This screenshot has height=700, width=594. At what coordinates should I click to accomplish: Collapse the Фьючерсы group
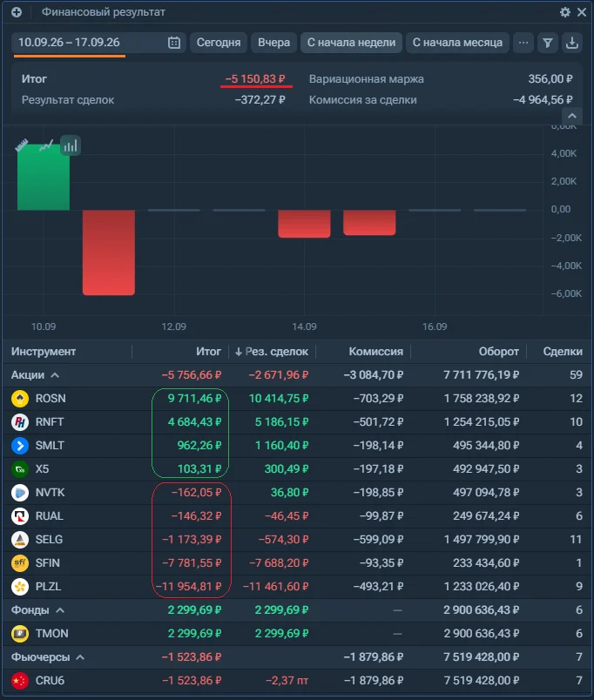point(80,657)
